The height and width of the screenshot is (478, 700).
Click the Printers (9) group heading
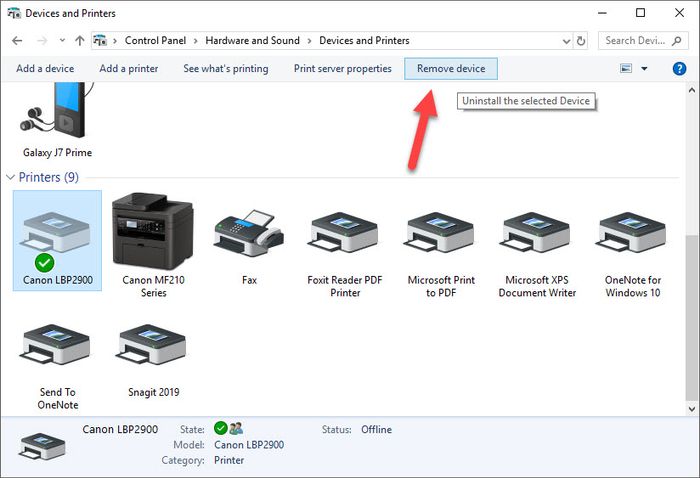[x=49, y=177]
